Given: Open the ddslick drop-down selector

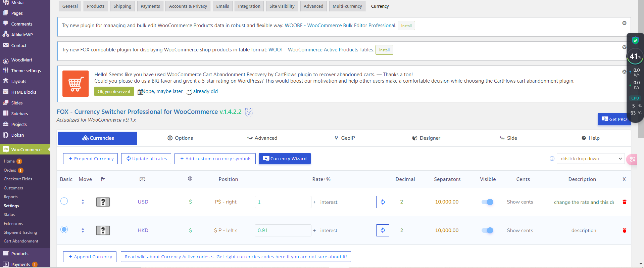Looking at the screenshot, I should click(590, 159).
